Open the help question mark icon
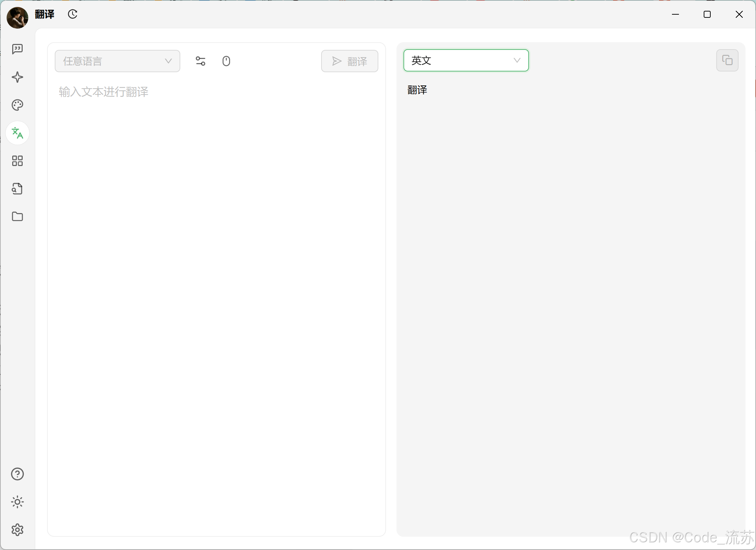Screen dimensions: 756x550 [17, 474]
